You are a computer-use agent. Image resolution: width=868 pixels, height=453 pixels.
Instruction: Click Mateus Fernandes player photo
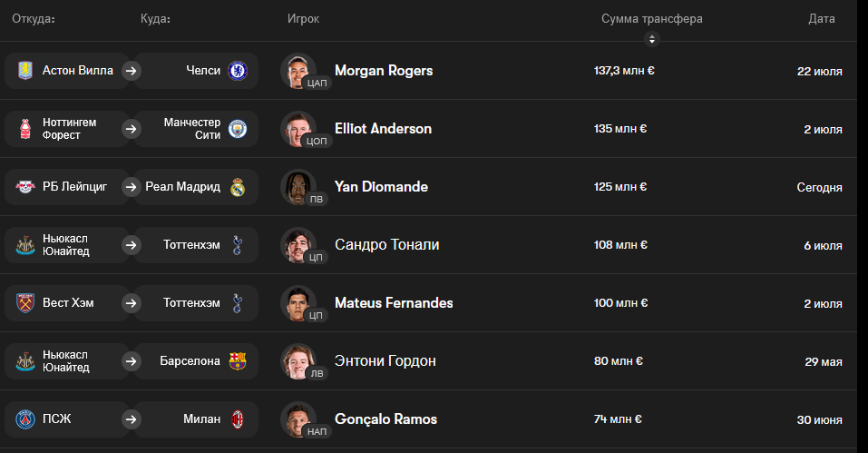click(298, 303)
